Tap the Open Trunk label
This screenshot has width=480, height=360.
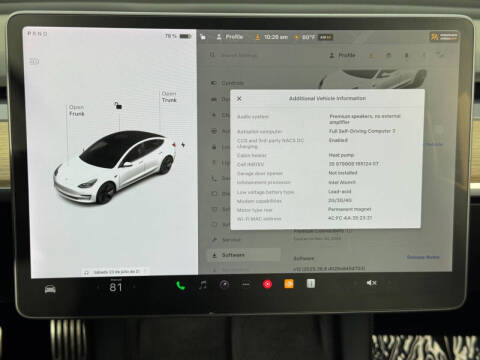pyautogui.click(x=169, y=97)
